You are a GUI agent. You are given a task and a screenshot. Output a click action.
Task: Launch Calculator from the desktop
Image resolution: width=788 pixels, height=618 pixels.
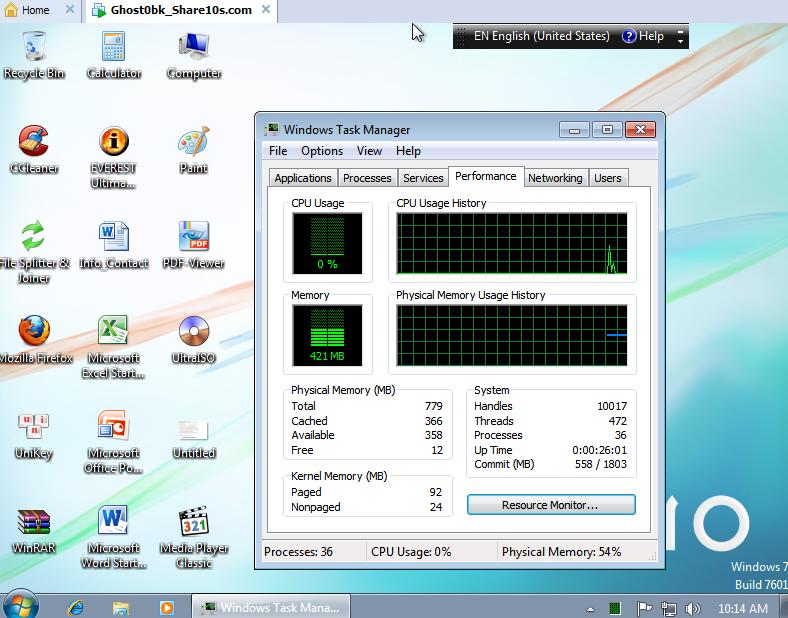(x=114, y=54)
